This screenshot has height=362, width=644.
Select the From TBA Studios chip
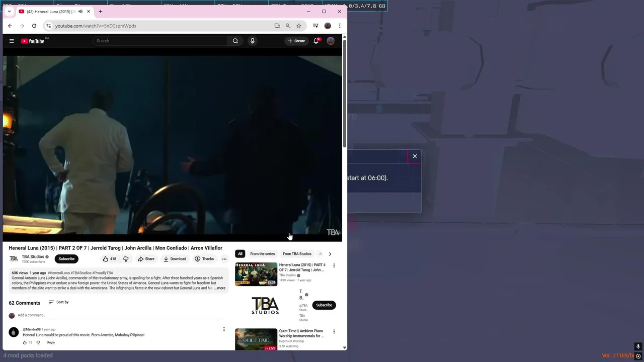[297, 254]
